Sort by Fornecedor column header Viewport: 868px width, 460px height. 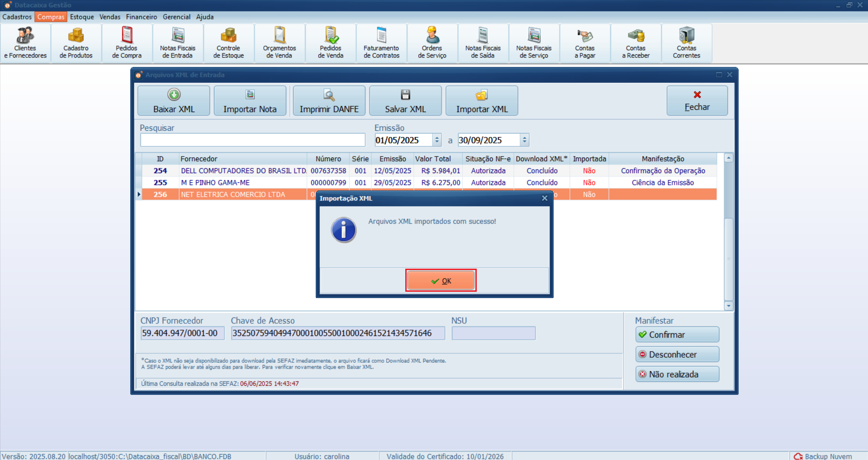tap(243, 159)
